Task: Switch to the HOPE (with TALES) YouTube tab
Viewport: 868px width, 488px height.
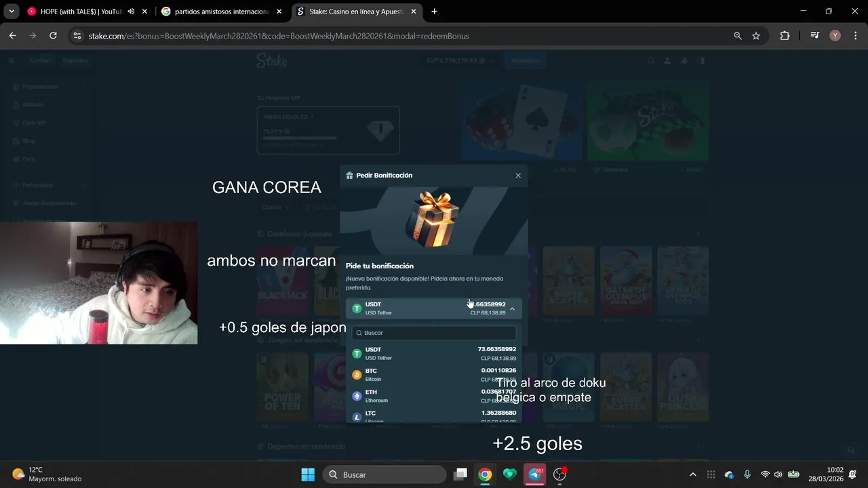Action: pos(76,12)
